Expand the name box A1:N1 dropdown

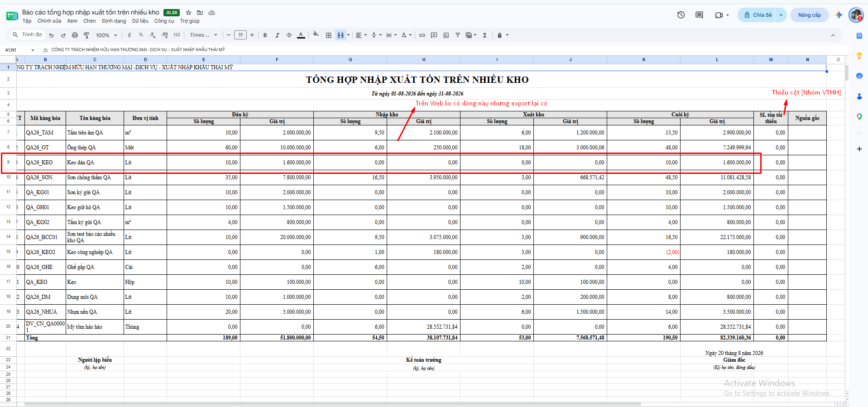tap(33, 50)
